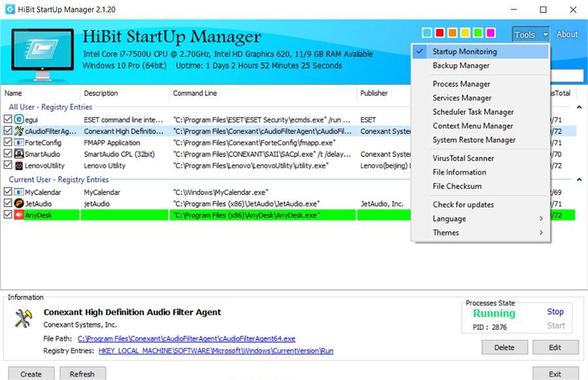
Task: Click the AnyDesk entry icon
Action: pos(19,215)
